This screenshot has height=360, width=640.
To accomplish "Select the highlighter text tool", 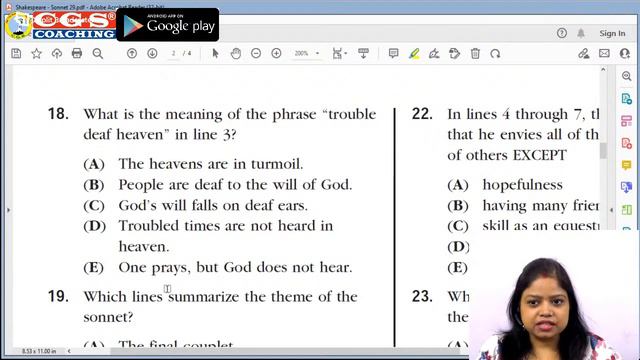I will coord(414,53).
